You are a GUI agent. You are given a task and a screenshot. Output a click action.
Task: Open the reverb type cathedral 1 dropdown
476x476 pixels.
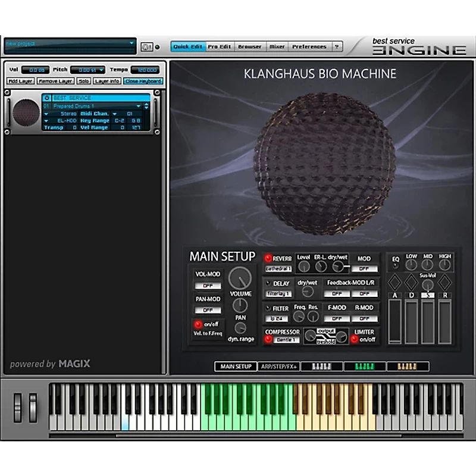(278, 268)
